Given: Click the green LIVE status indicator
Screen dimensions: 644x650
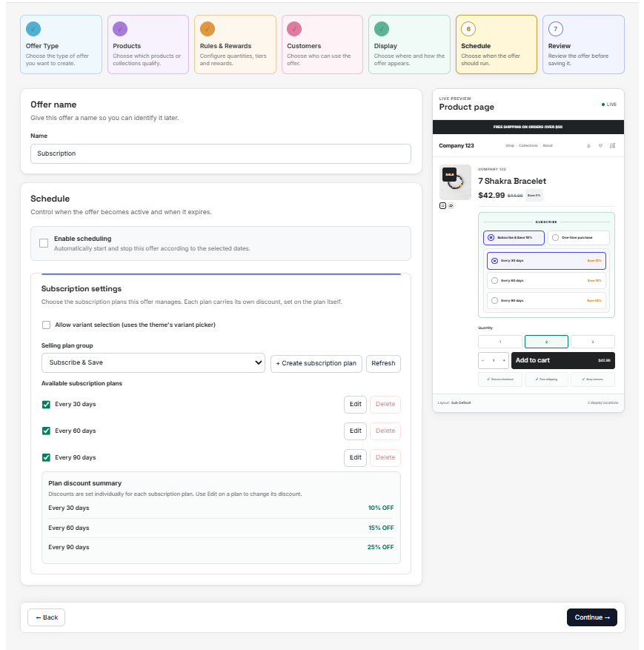Looking at the screenshot, I should click(x=609, y=105).
